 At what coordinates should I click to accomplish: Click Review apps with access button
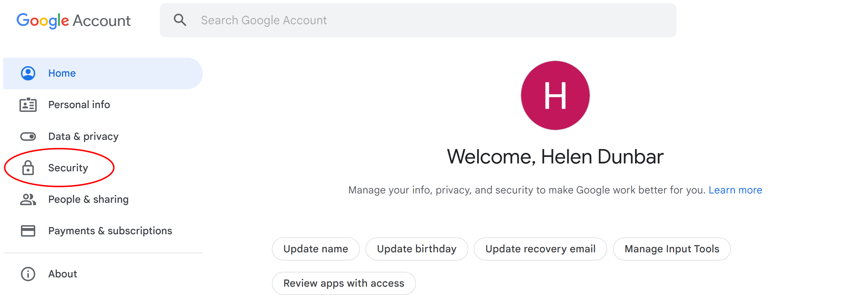344,283
